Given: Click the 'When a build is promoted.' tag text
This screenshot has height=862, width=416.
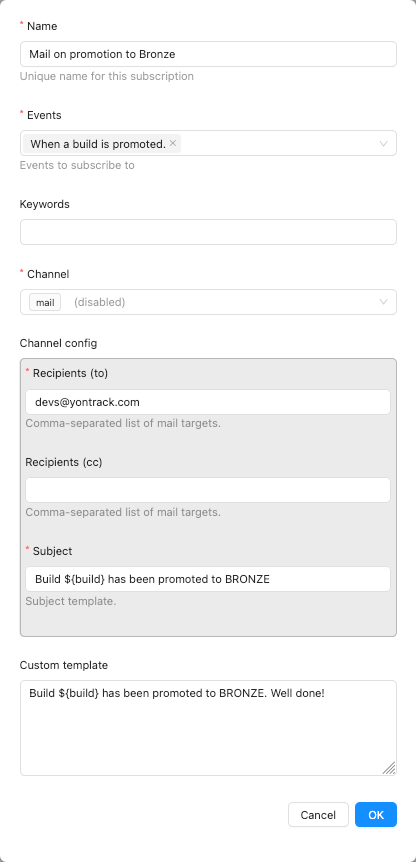Looking at the screenshot, I should pyautogui.click(x=98, y=144).
